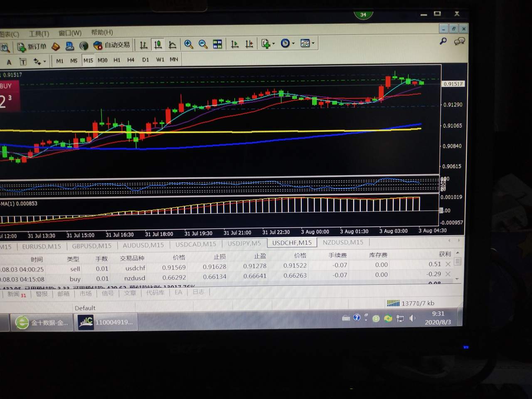Select the M15 timeframe button
Screen dimensions: 532x399
[88, 60]
